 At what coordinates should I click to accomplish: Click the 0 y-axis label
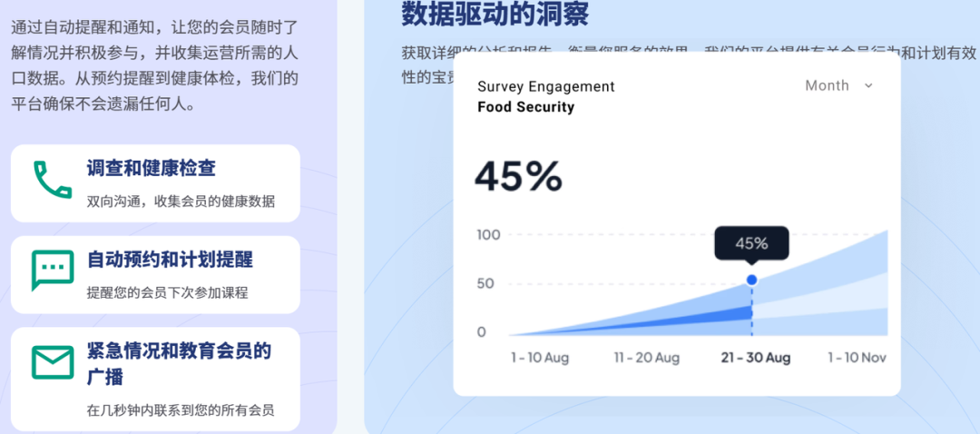coord(481,332)
